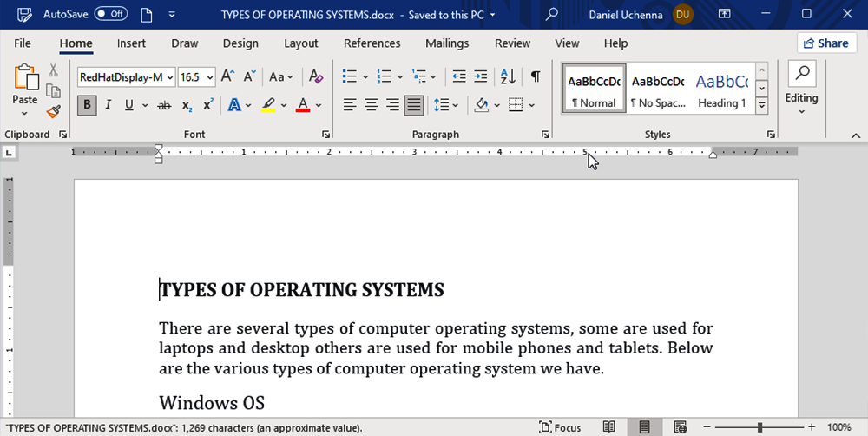Toggle Superscript formatting

(x=208, y=104)
